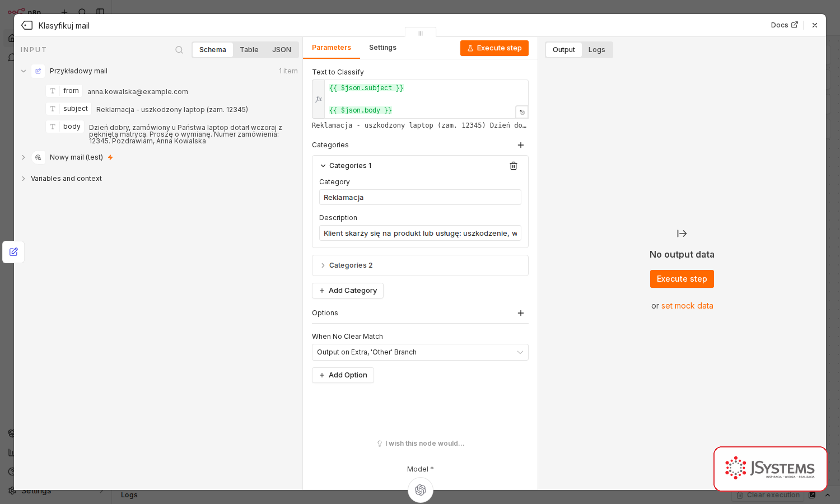Open the Docs external link
The image size is (840, 504).
[x=784, y=25]
